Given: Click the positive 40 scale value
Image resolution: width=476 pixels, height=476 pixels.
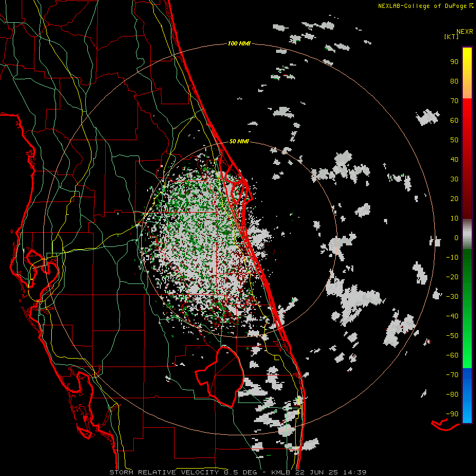Looking at the screenshot, I should coord(454,160).
